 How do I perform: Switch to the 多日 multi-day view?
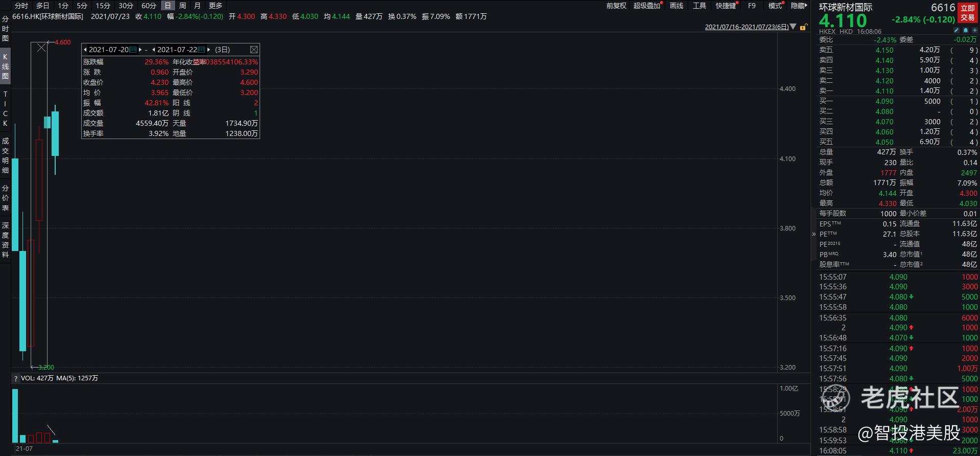pos(43,6)
